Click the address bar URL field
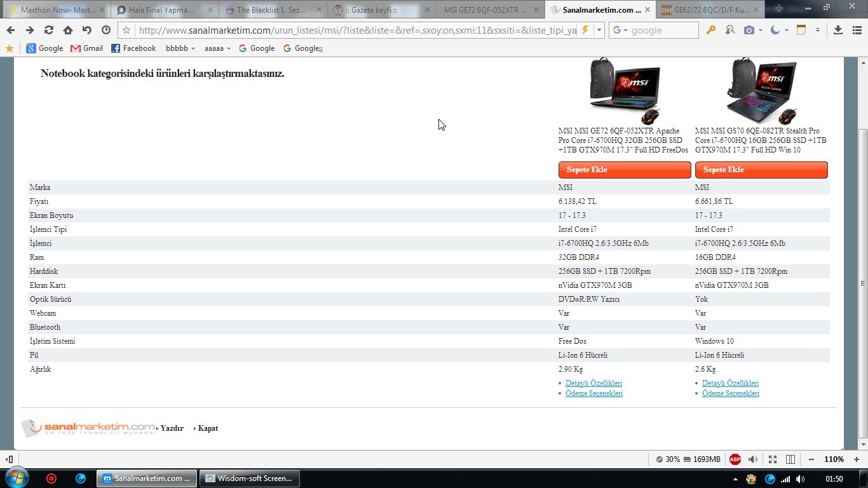The height and width of the screenshot is (488, 868). [x=356, y=30]
